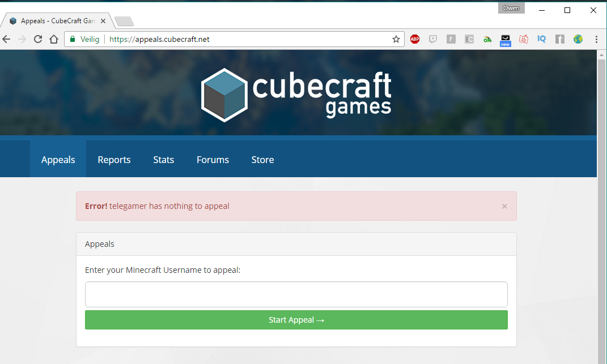Open the browser home page
607x364 pixels.
[54, 39]
